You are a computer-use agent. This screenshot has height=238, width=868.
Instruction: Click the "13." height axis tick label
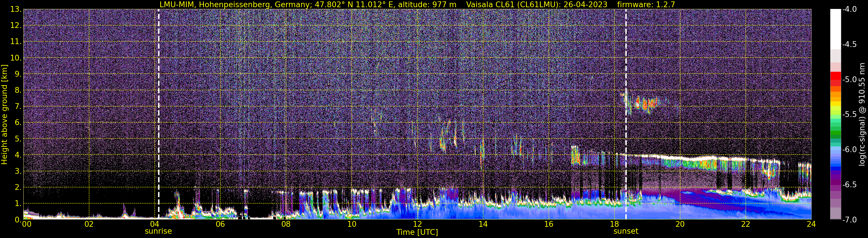16,10
